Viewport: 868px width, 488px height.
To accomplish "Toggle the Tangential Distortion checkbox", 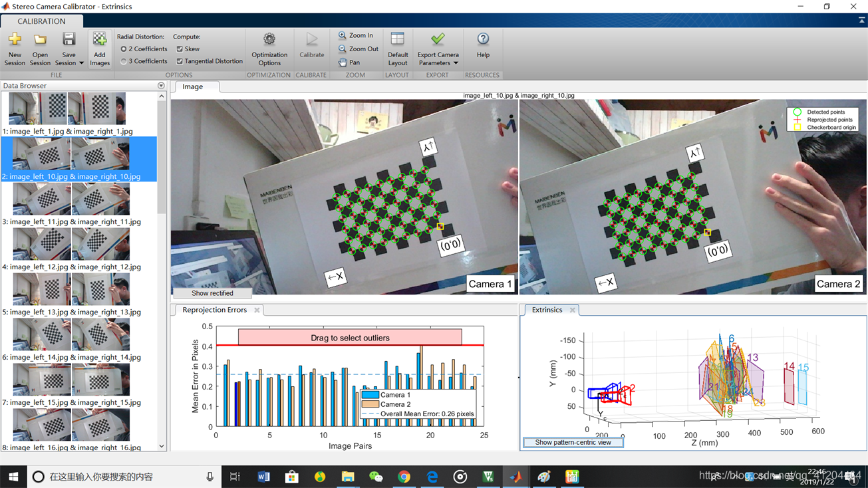I will pos(180,61).
